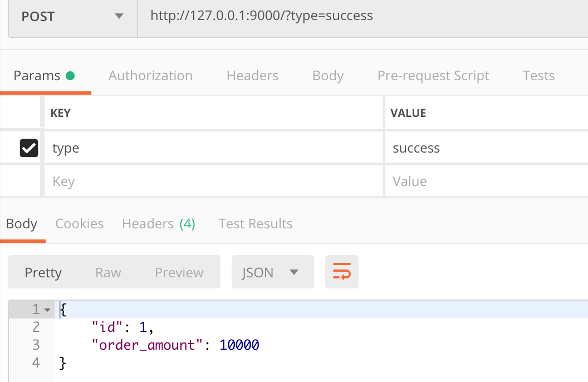Switch to Preview response view
The height and width of the screenshot is (382, 588).
pos(179,272)
